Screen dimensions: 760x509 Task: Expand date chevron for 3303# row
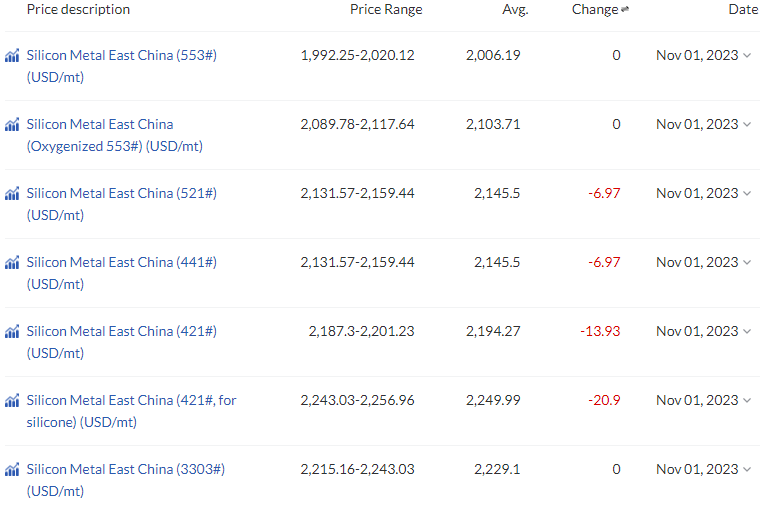(747, 470)
